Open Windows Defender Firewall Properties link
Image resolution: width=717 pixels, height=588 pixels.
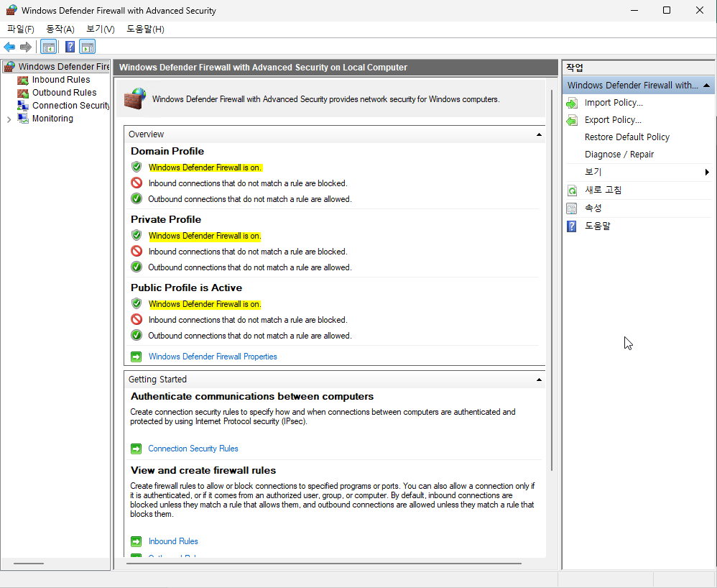click(x=213, y=357)
